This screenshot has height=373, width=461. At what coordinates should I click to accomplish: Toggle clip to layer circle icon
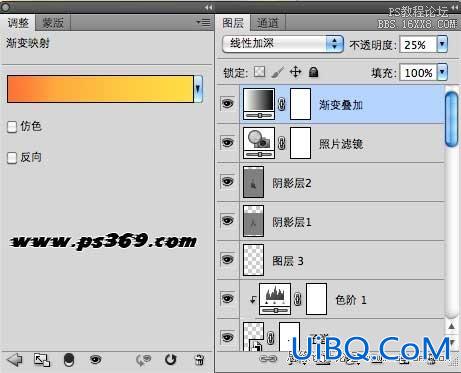pyautogui.click(x=69, y=360)
